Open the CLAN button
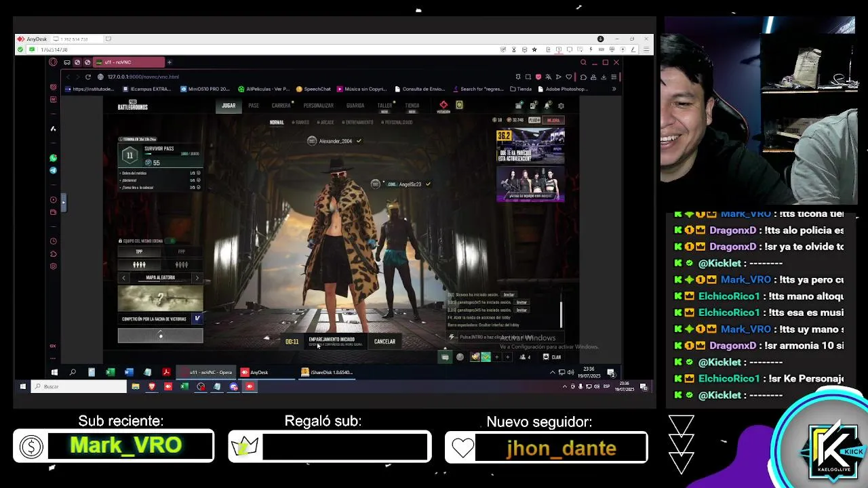Viewport: 868px width, 488px height. pos(552,357)
